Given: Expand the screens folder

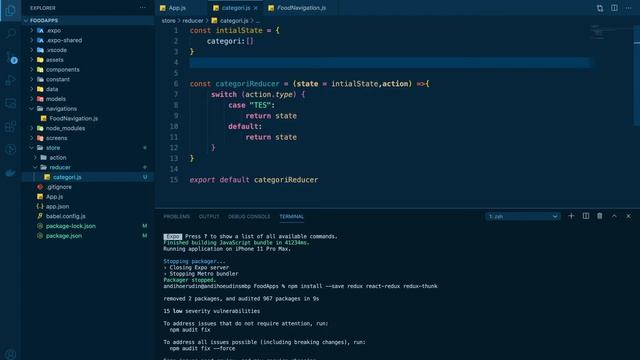Looking at the screenshot, I should 88,138.
